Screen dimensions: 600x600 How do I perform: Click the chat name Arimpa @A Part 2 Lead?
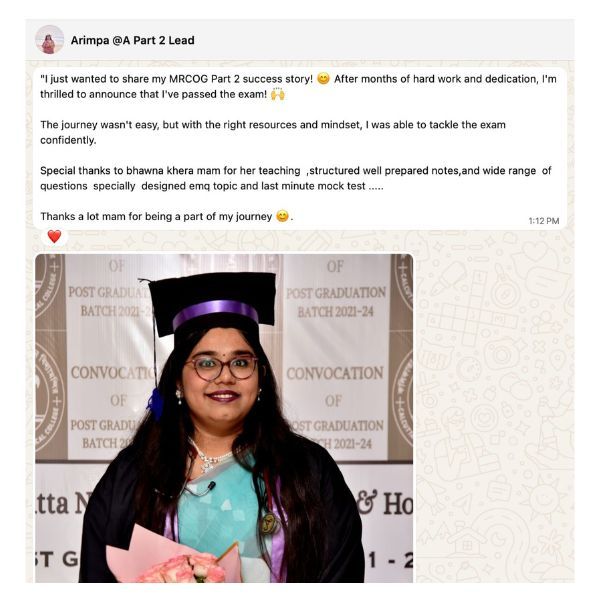coord(132,40)
